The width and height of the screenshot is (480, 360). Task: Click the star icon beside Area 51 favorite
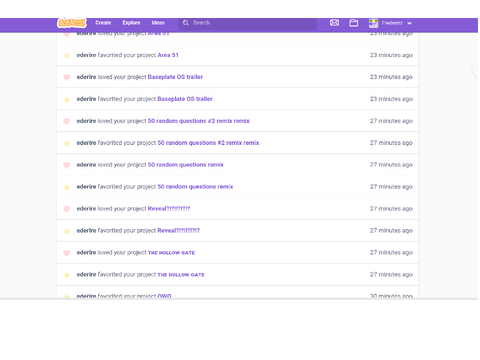click(67, 55)
